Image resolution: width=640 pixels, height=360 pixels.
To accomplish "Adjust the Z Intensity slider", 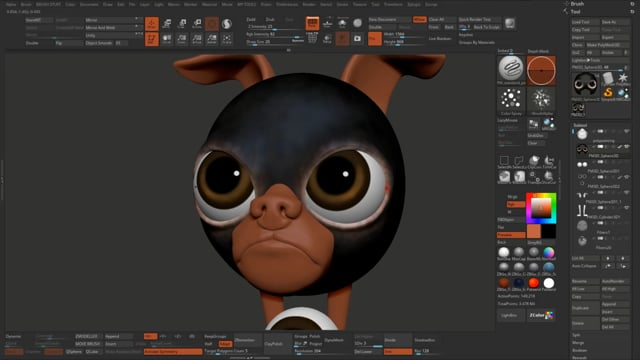I will pyautogui.click(x=274, y=27).
